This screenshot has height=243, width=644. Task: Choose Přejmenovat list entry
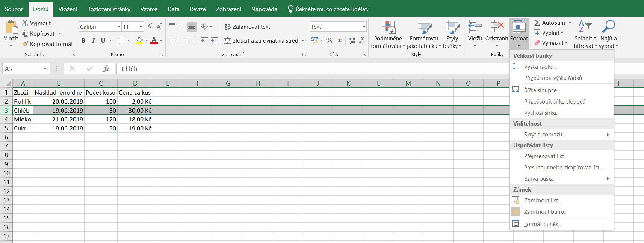[x=562, y=156]
